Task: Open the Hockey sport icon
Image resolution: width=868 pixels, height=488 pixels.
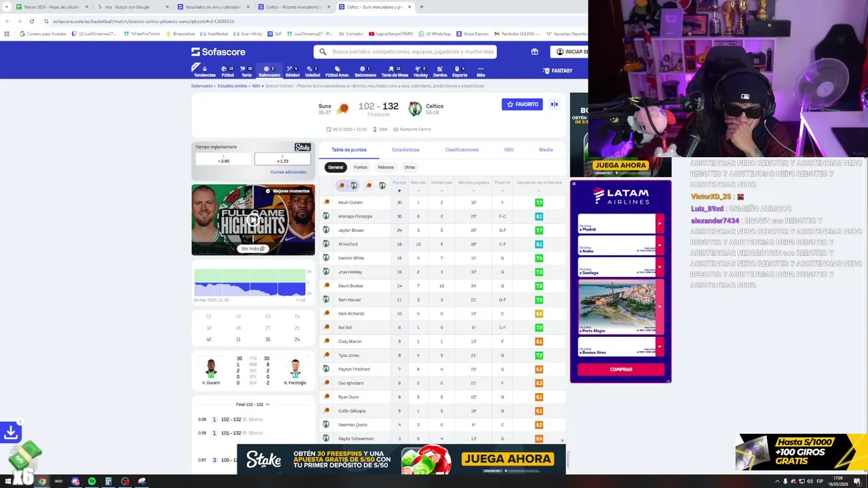Action: coord(420,71)
